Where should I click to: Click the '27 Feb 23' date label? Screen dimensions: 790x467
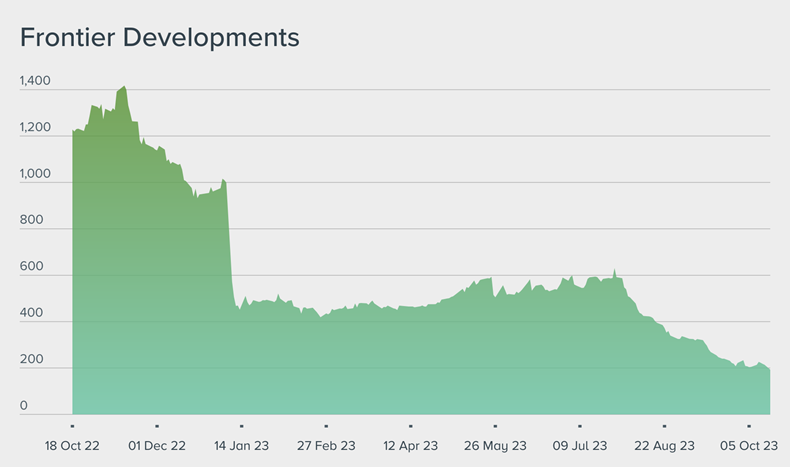(x=326, y=446)
